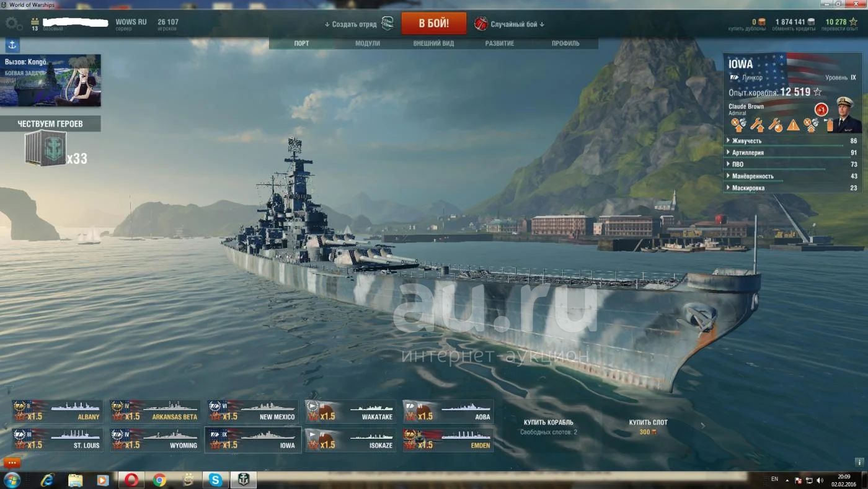Select the ISOKAZE ship card
The height and width of the screenshot is (489, 868).
[350, 439]
